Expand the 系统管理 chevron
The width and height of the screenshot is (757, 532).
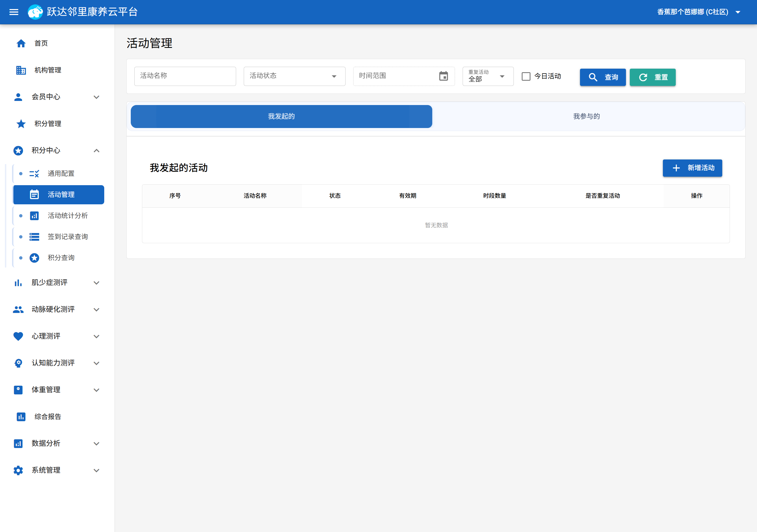96,470
